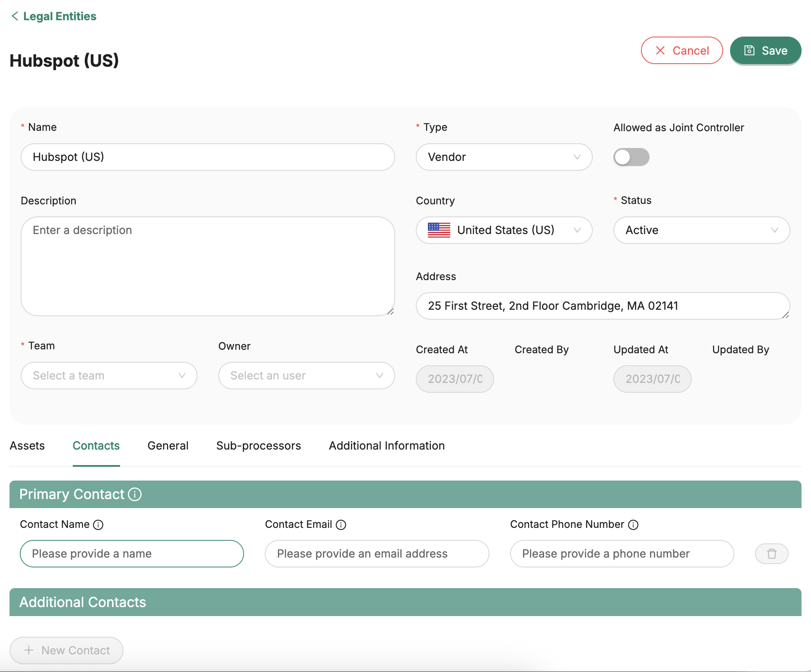Switch to the Assets tab
This screenshot has height=672, width=811.
click(x=27, y=446)
